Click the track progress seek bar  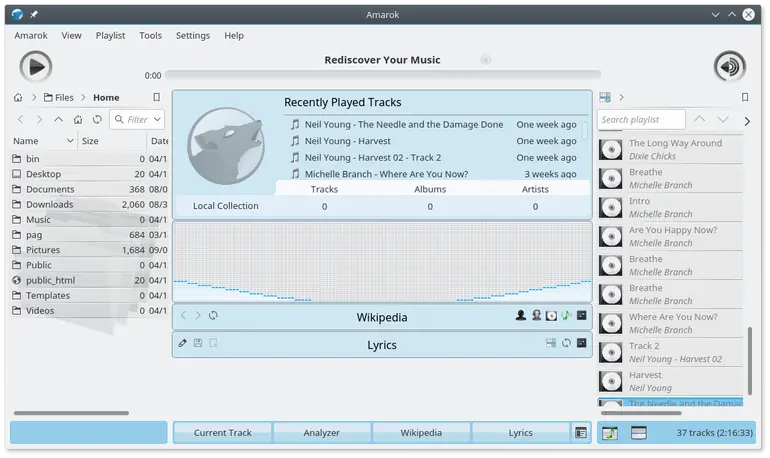[383, 75]
